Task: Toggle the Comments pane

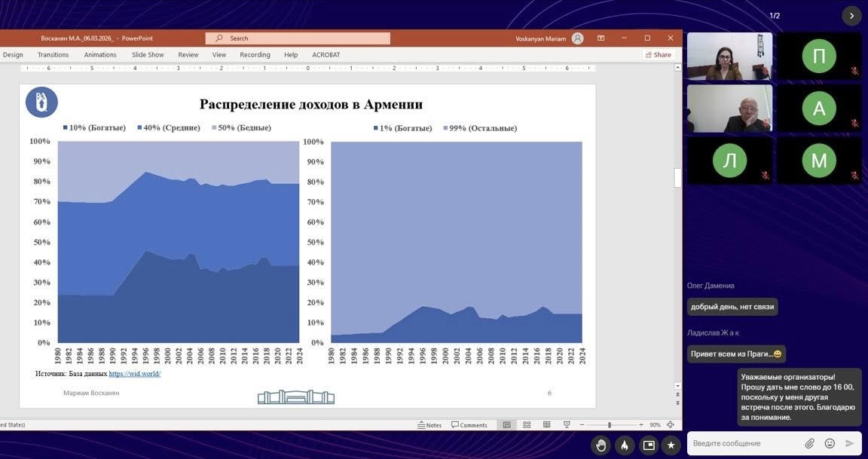Action: (469, 425)
